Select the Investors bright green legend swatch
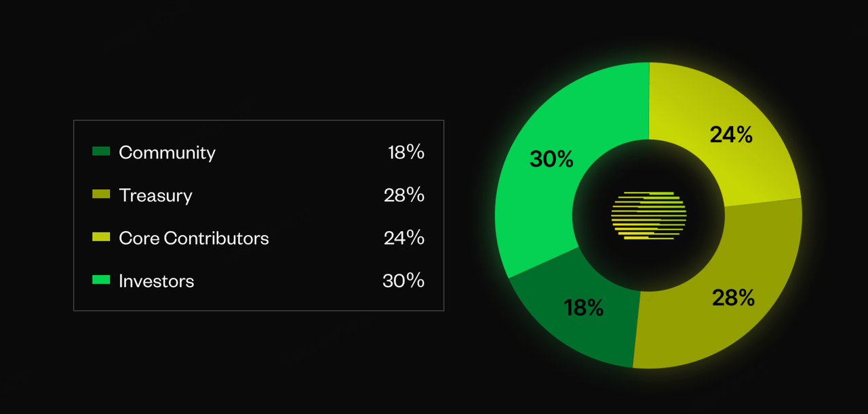This screenshot has width=868, height=414. [101, 280]
